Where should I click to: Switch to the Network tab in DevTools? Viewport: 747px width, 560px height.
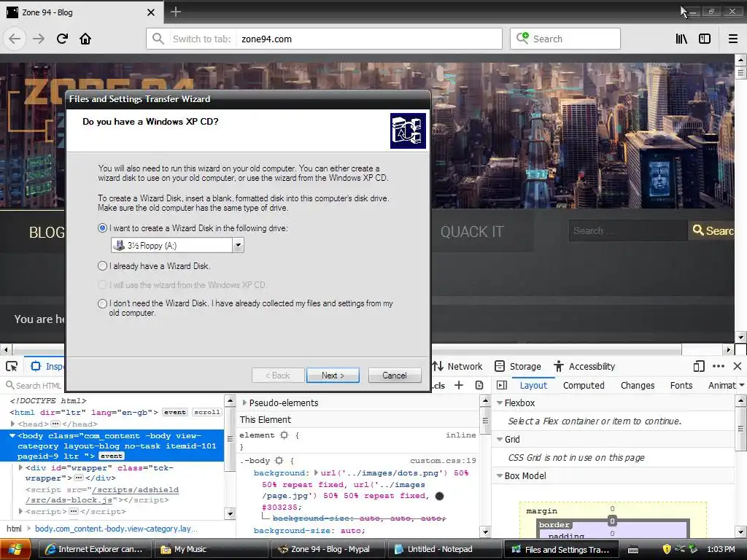point(457,366)
